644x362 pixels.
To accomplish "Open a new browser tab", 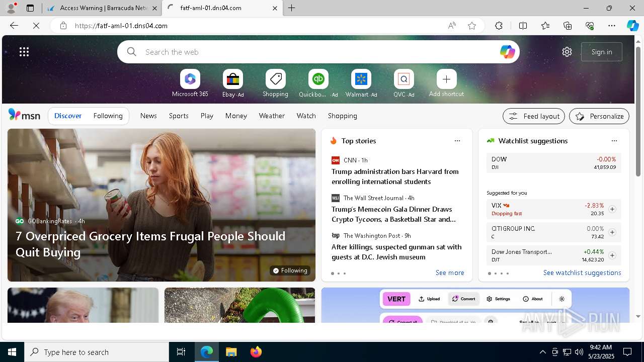I will 292,8.
